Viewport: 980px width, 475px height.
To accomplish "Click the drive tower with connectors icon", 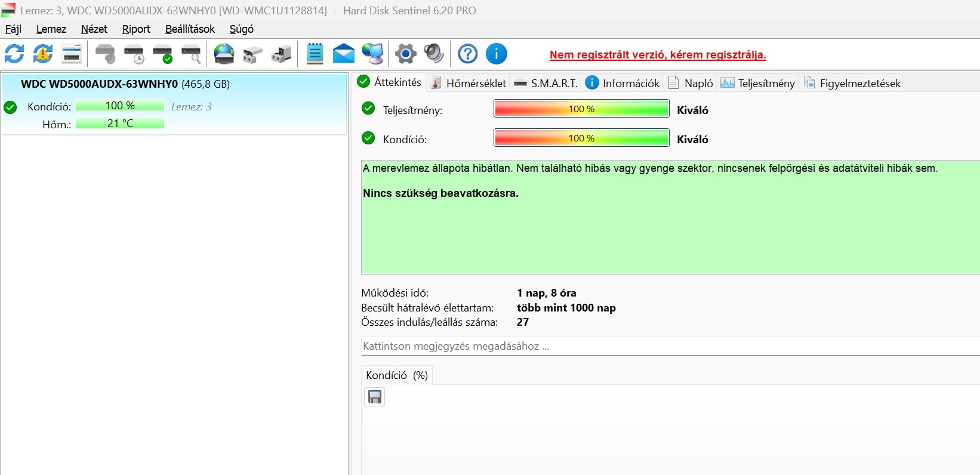I will [281, 54].
